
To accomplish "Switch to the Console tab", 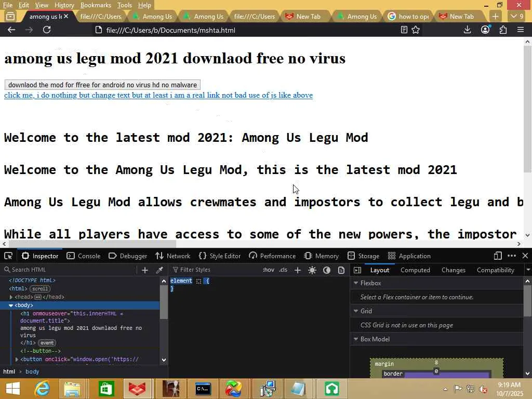I will point(84,256).
